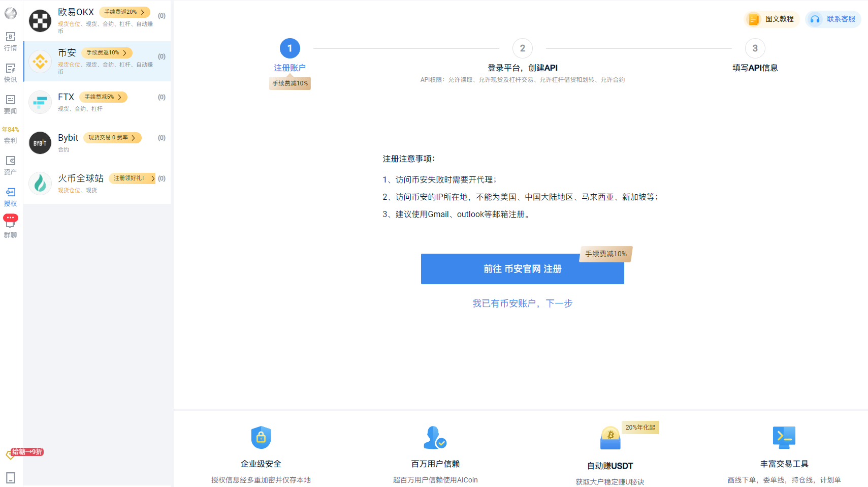Select the 币安 exchange name
Screen dimensions: 868x487
[x=67, y=53]
